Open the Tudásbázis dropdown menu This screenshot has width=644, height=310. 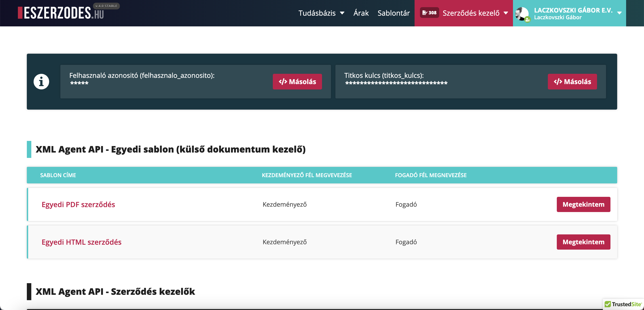322,13
